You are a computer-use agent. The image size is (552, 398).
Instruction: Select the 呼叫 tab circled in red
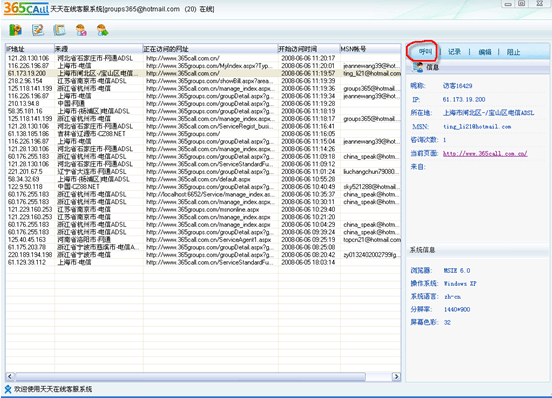click(425, 52)
